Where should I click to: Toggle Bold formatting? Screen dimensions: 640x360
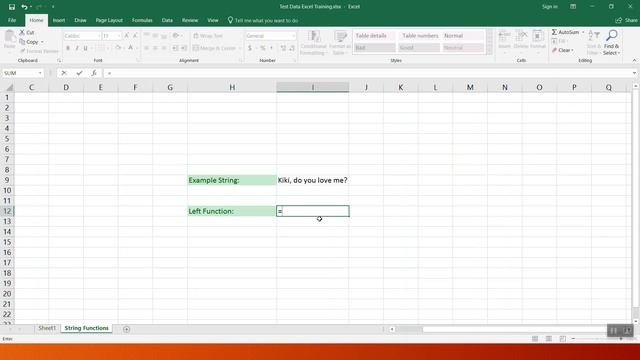tap(68, 48)
